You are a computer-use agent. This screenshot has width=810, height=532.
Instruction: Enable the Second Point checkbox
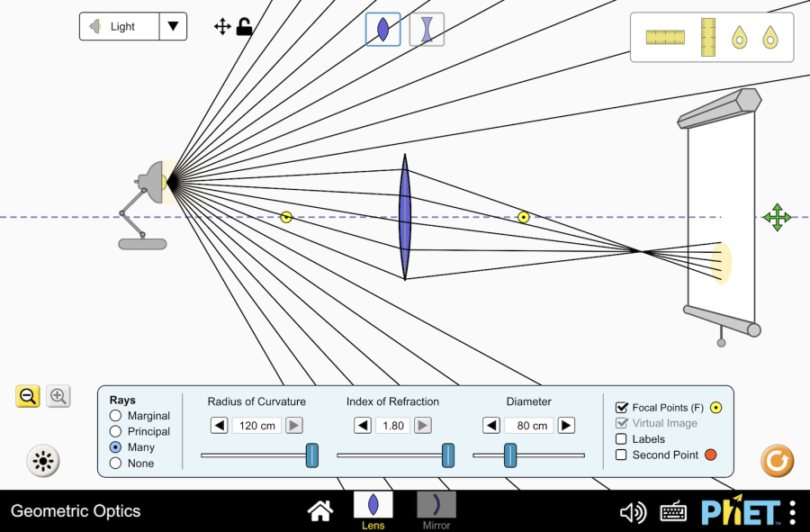tap(621, 455)
